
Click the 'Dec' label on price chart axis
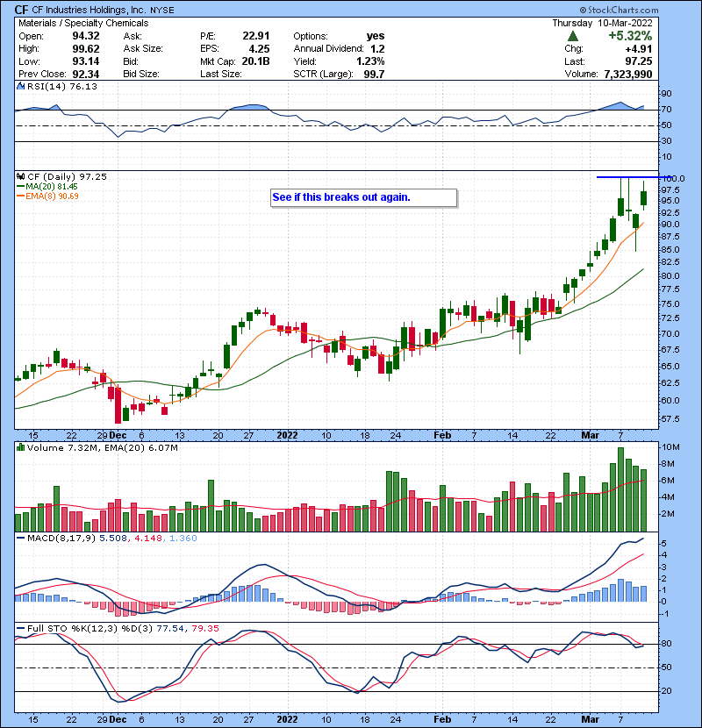tap(118, 435)
